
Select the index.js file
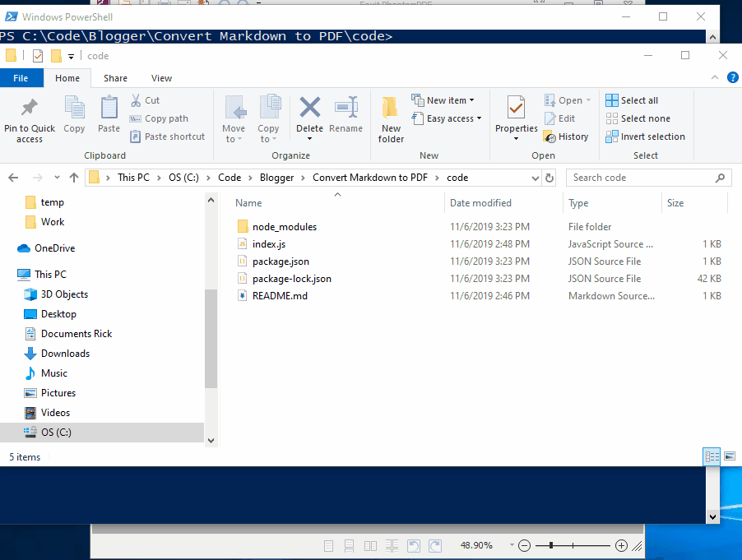(x=269, y=244)
